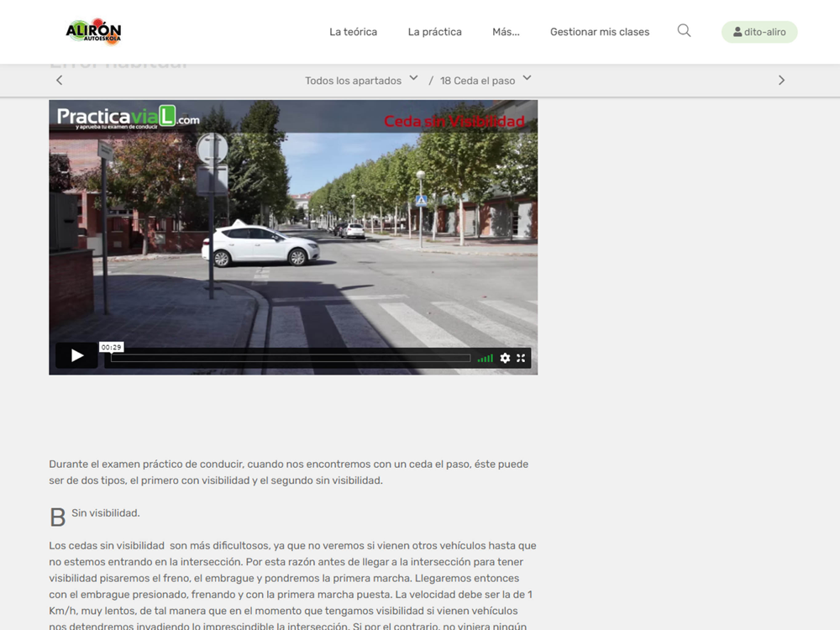Play the Ceda sin Visibilidad video
This screenshot has width=840, height=630.
76,355
